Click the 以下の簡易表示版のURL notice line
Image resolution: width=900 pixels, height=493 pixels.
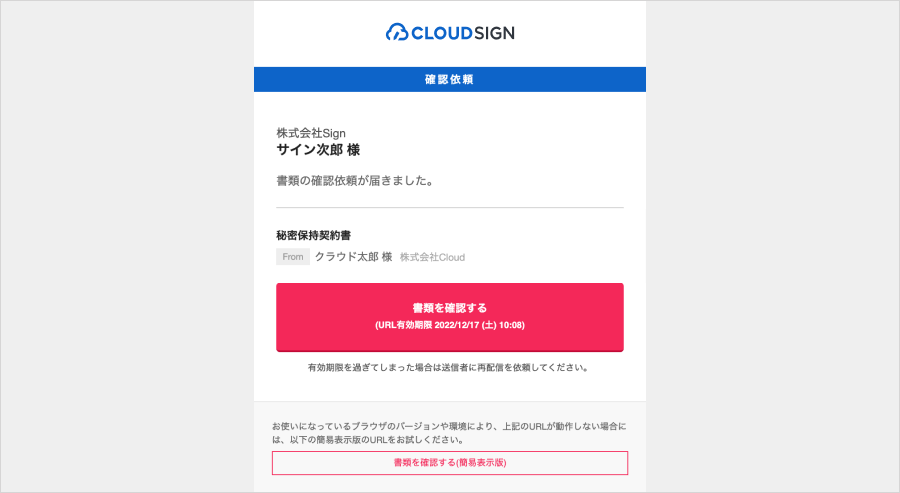(372, 439)
